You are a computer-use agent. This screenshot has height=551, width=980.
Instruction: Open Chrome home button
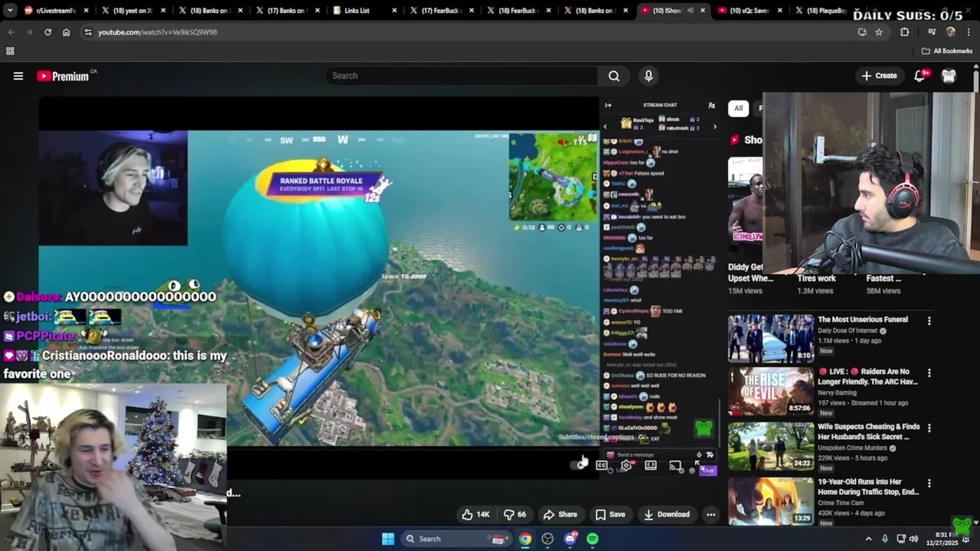pyautogui.click(x=66, y=32)
